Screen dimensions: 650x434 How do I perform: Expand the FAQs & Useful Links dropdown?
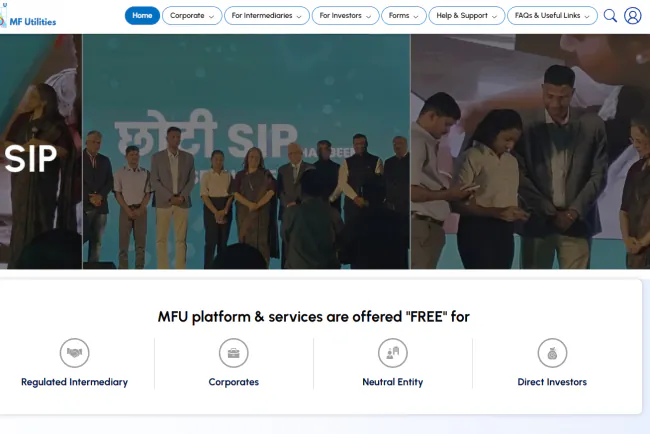(x=553, y=16)
